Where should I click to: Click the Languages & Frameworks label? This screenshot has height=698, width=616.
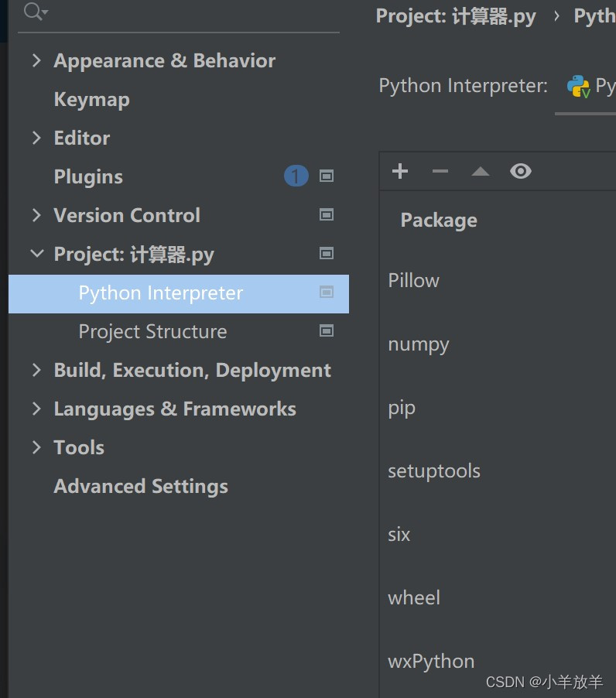pos(175,409)
